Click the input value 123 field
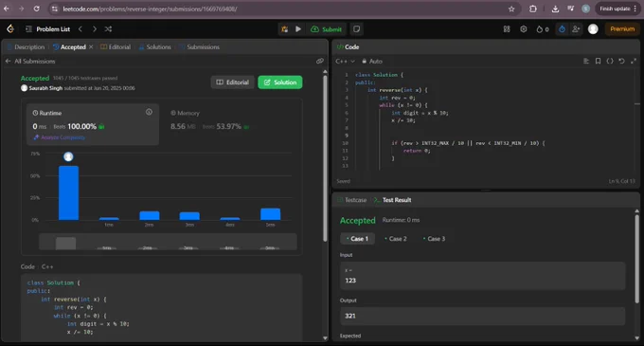644x346 pixels. (x=483, y=276)
